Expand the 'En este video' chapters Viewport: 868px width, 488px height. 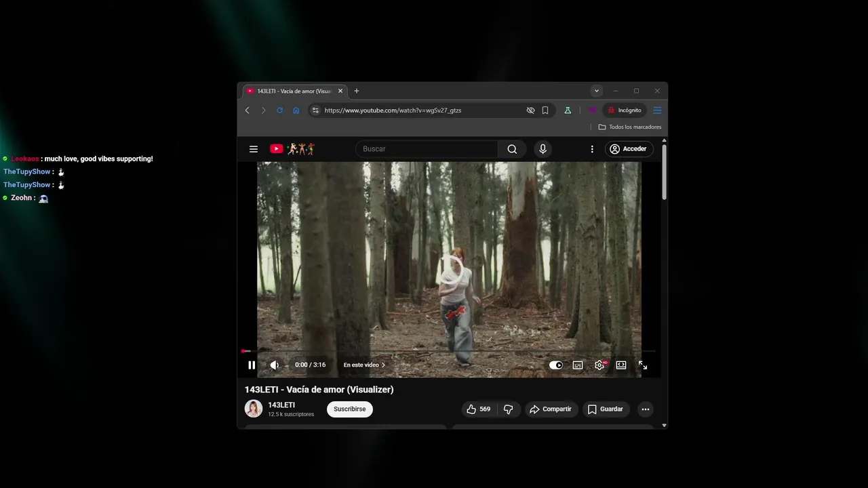(364, 365)
